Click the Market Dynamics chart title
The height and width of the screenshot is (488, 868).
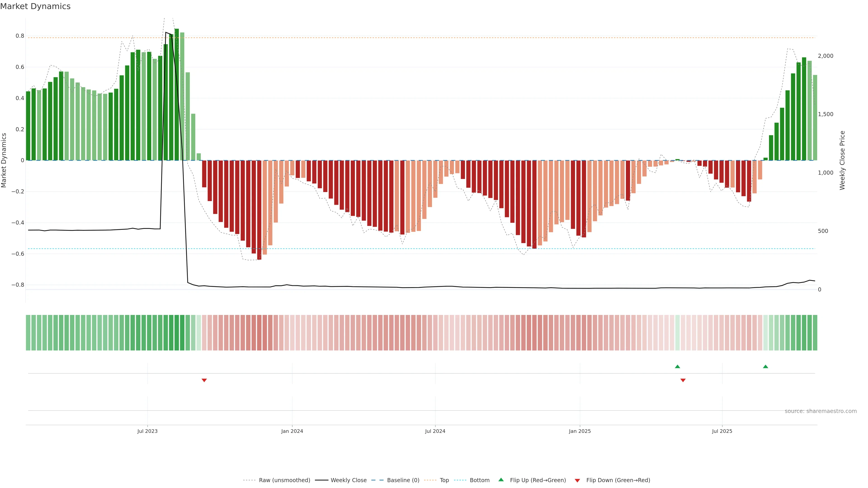pos(35,6)
